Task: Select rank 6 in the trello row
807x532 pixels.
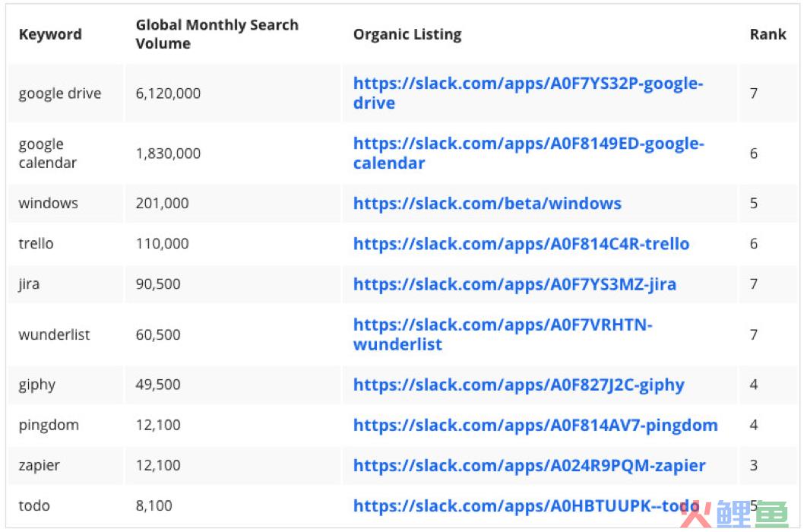Action: [754, 243]
